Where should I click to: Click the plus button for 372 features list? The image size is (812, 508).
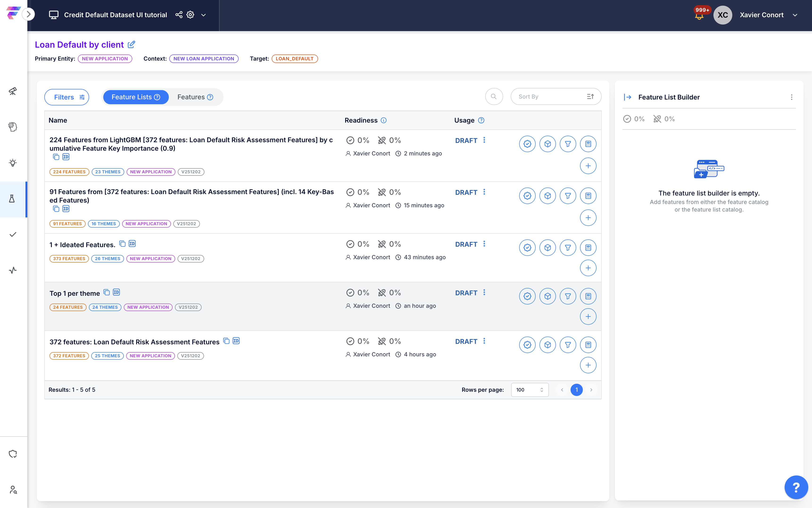click(x=588, y=365)
